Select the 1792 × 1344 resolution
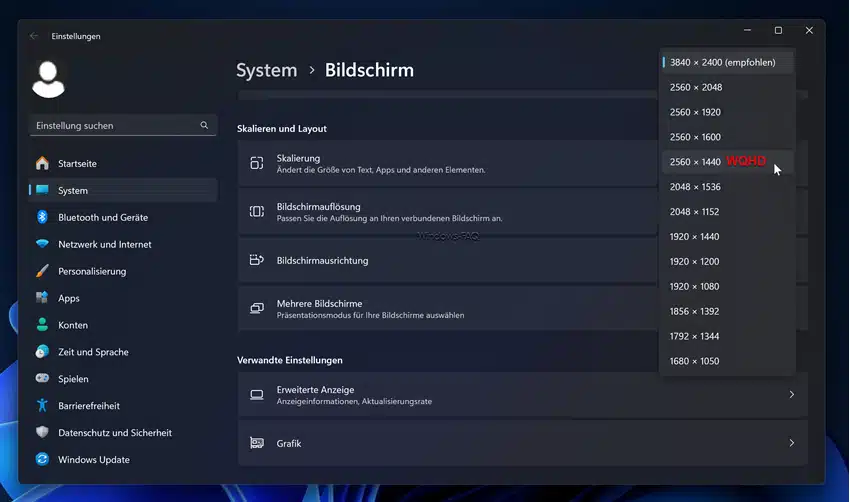This screenshot has height=502, width=850. (x=727, y=337)
